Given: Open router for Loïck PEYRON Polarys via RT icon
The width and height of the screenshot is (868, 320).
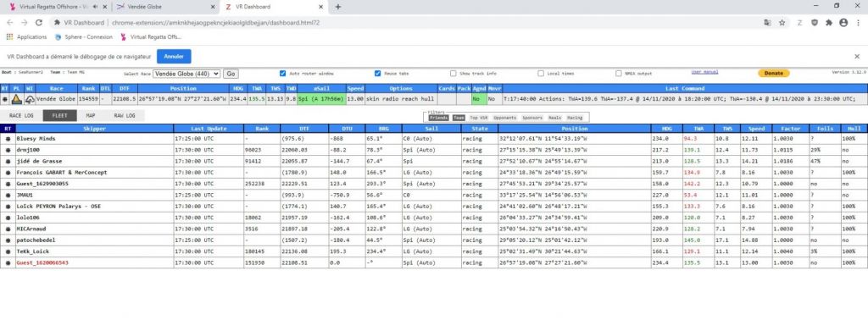Looking at the screenshot, I should click(x=8, y=207).
